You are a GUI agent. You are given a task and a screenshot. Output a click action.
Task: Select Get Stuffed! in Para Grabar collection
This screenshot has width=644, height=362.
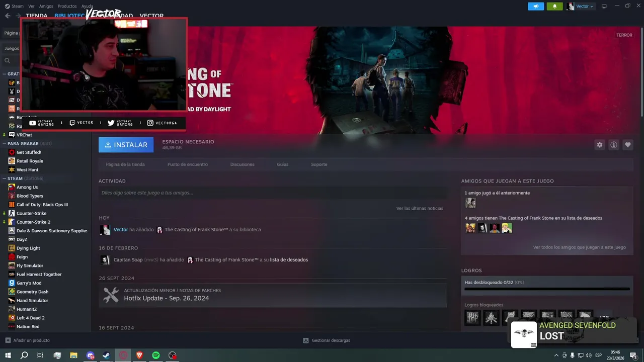tap(29, 152)
